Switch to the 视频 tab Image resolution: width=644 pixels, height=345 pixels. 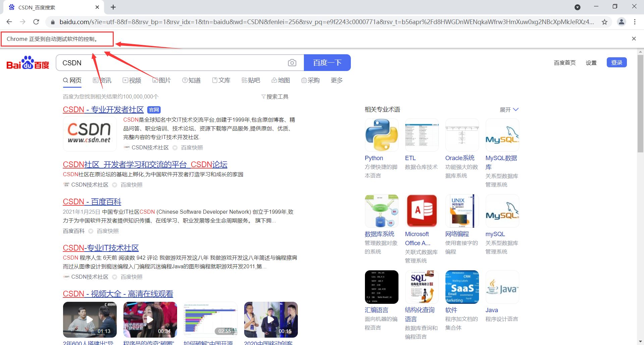(x=132, y=80)
